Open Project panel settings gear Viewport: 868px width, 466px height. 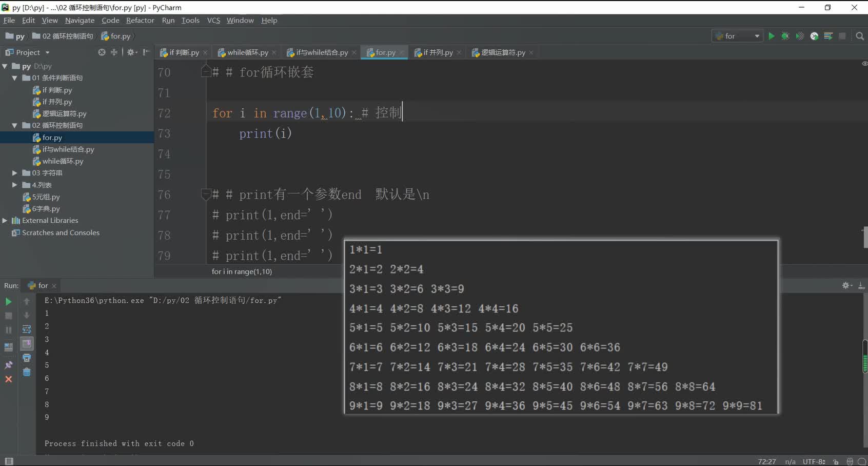coord(132,52)
